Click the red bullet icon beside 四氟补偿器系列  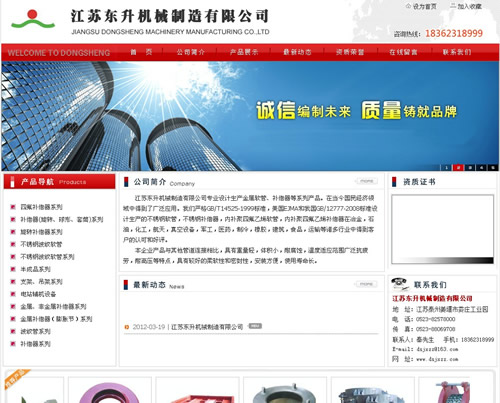click(x=13, y=207)
